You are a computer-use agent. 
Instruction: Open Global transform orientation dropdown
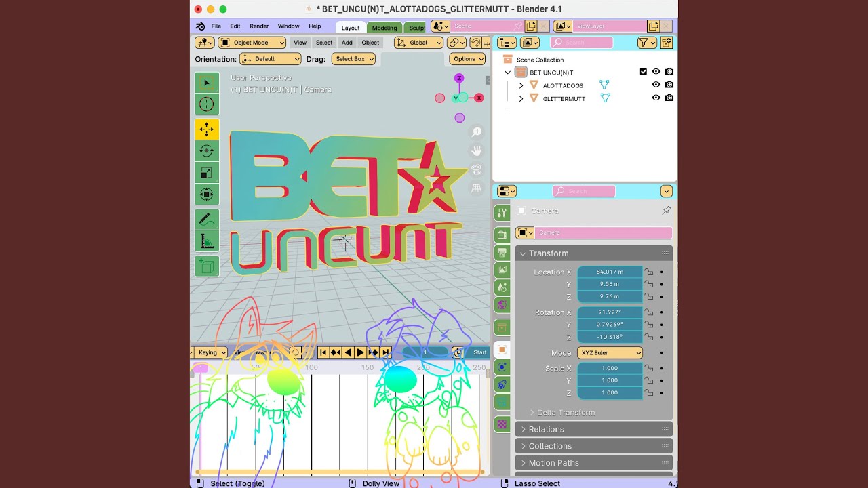[x=418, y=43]
